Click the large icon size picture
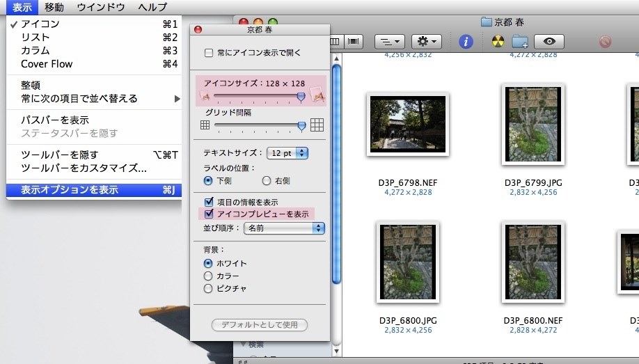Screen dimensions: 639x364 [317, 95]
